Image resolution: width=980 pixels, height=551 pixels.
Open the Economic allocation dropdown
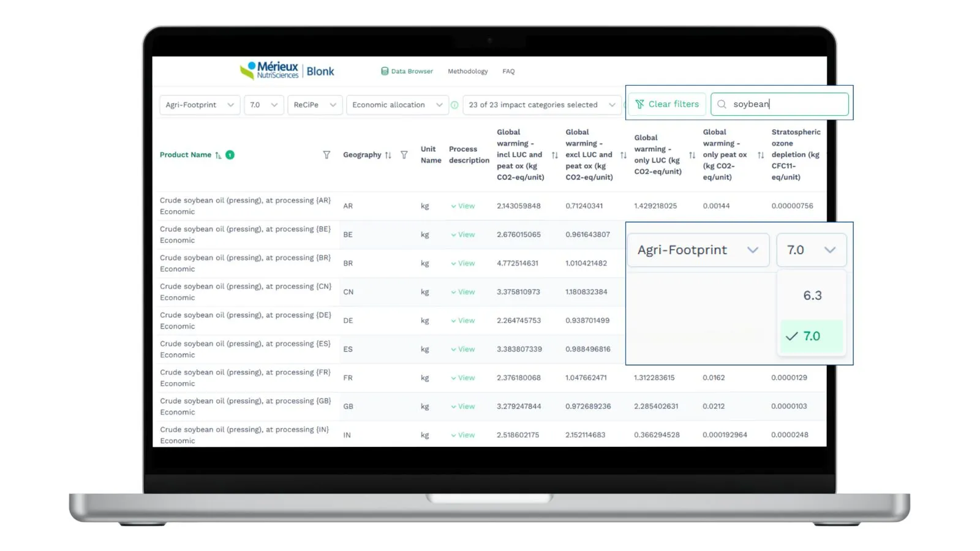click(x=397, y=105)
